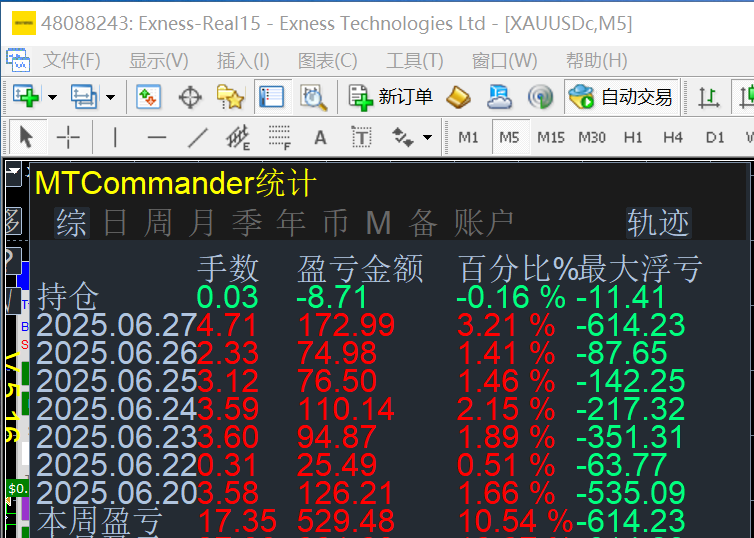Select the 周 weekly tab
Screen dimensions: 754x538
(x=158, y=223)
